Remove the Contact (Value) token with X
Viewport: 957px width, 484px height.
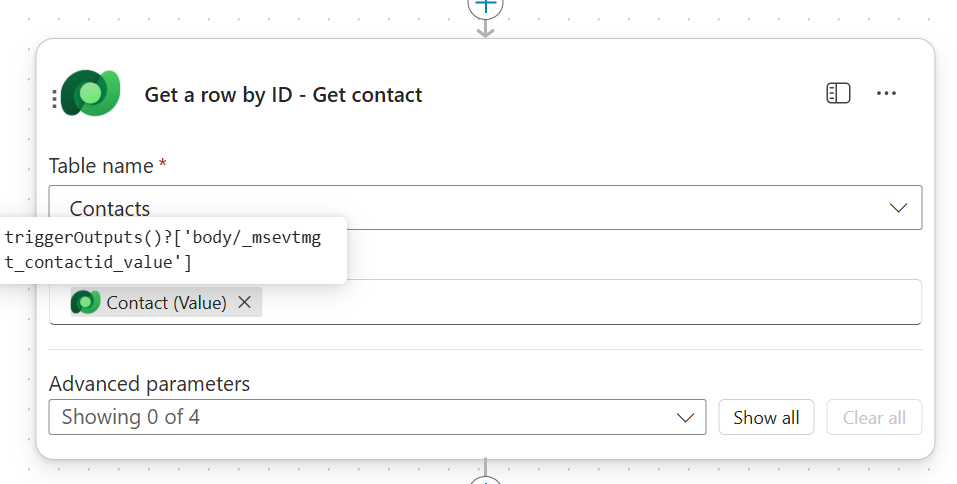[245, 302]
